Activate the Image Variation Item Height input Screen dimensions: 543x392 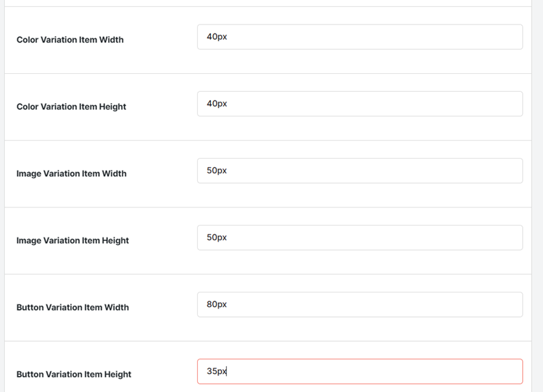point(360,237)
